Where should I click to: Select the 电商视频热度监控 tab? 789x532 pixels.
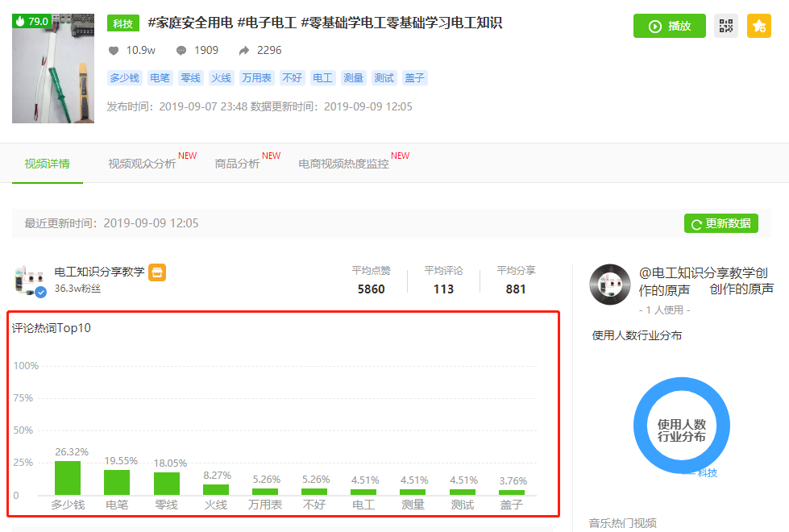(342, 161)
